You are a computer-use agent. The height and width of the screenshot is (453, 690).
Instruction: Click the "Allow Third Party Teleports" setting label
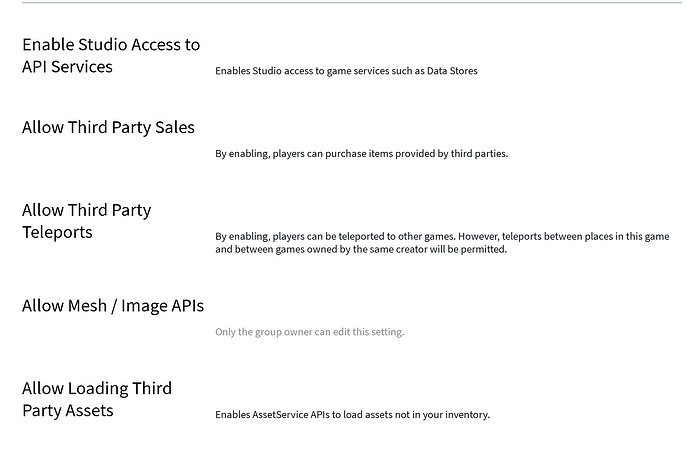click(86, 221)
